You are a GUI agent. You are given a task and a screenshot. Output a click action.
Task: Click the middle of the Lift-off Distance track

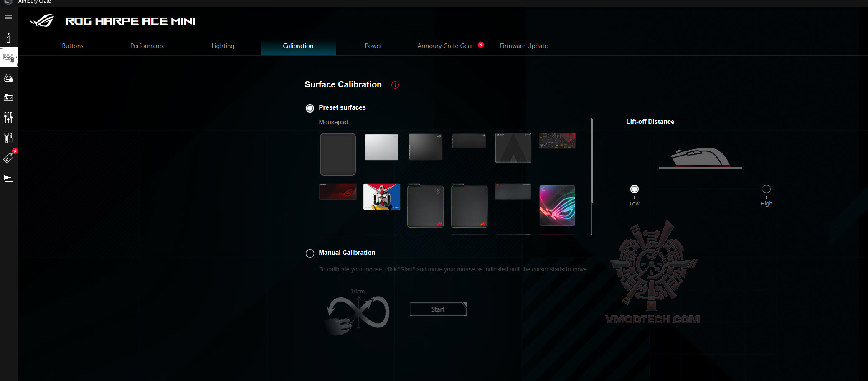700,189
